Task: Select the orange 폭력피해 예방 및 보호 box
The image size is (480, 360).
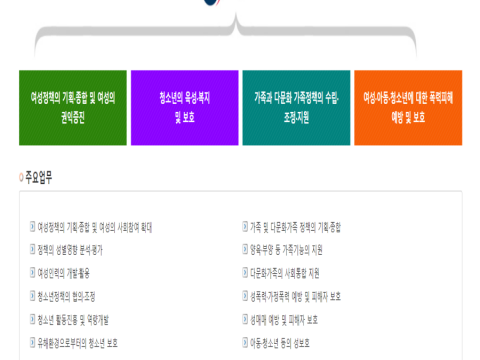Action: tap(408, 108)
